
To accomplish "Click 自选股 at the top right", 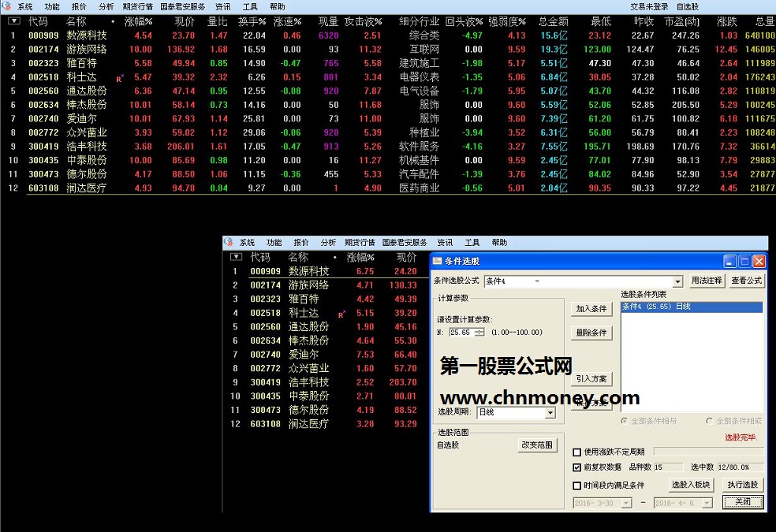I will pyautogui.click(x=688, y=6).
